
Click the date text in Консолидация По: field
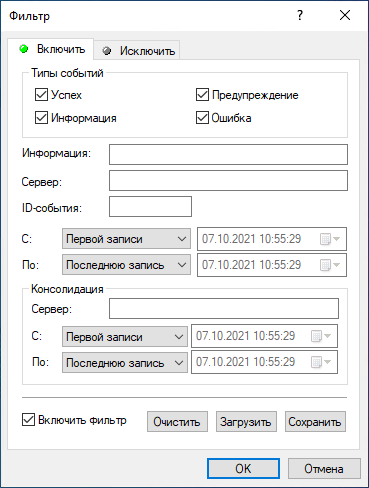click(x=246, y=362)
